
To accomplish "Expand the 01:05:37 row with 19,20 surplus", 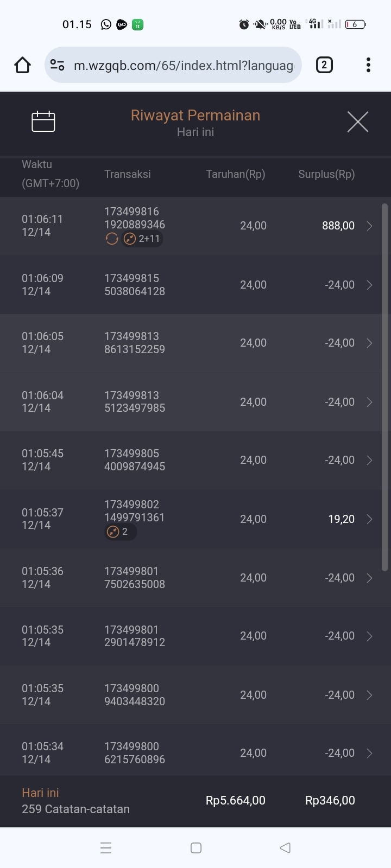I will click(x=369, y=519).
